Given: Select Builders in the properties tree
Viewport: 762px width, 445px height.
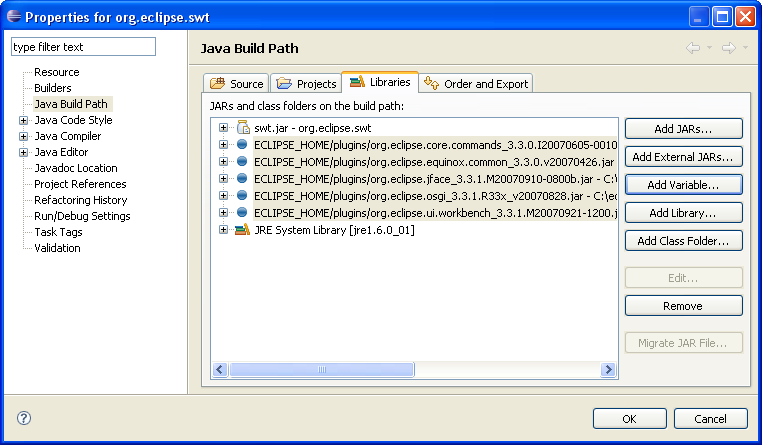Looking at the screenshot, I should pyautogui.click(x=52, y=88).
